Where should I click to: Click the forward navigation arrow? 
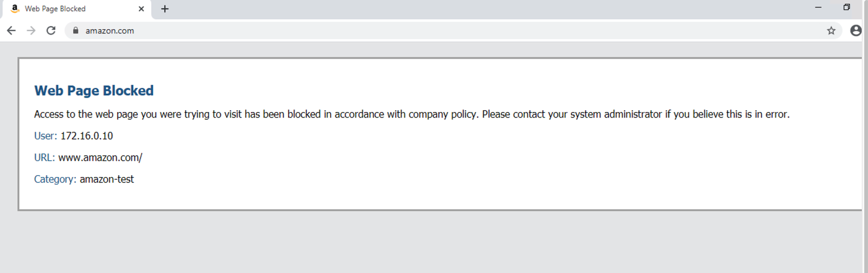31,30
